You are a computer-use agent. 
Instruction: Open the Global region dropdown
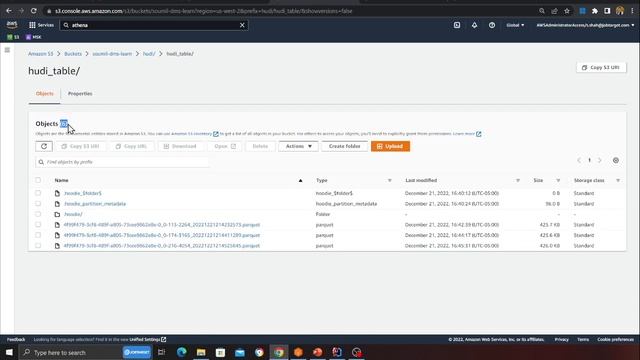515,25
